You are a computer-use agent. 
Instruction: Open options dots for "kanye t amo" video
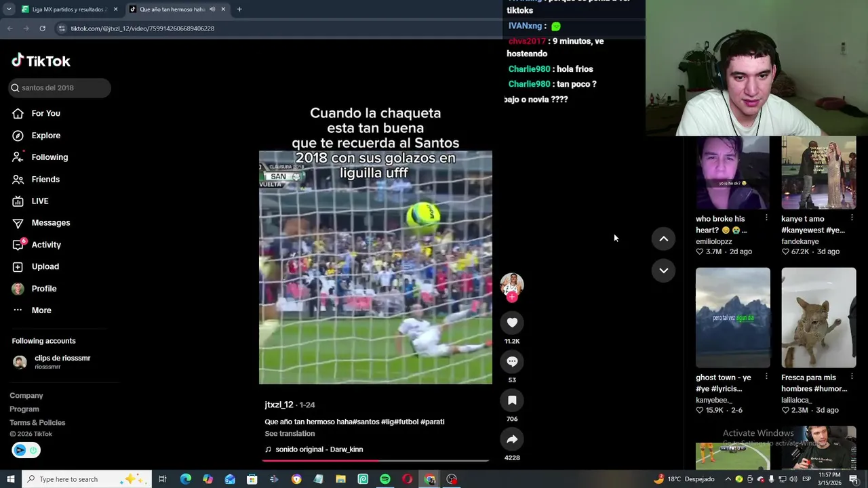[x=852, y=218]
